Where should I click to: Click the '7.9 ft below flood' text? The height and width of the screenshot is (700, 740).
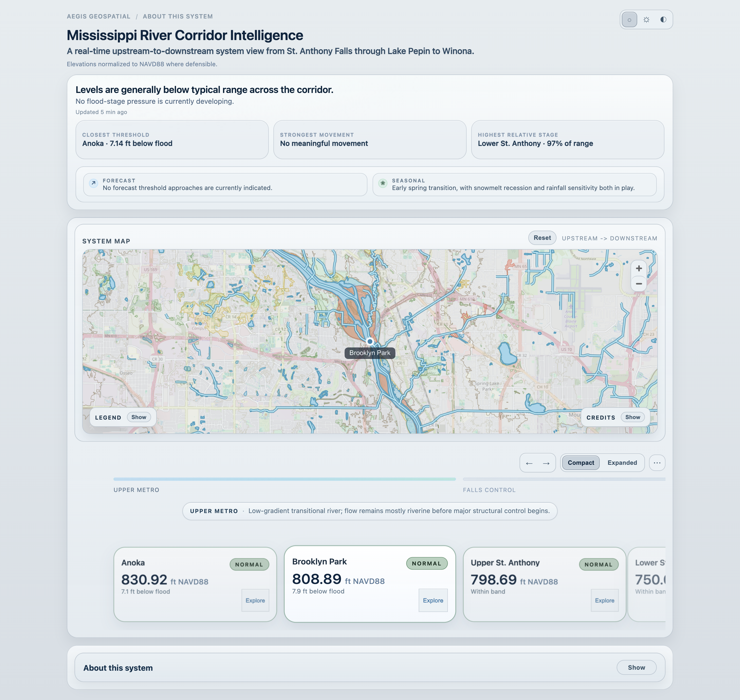(x=318, y=591)
